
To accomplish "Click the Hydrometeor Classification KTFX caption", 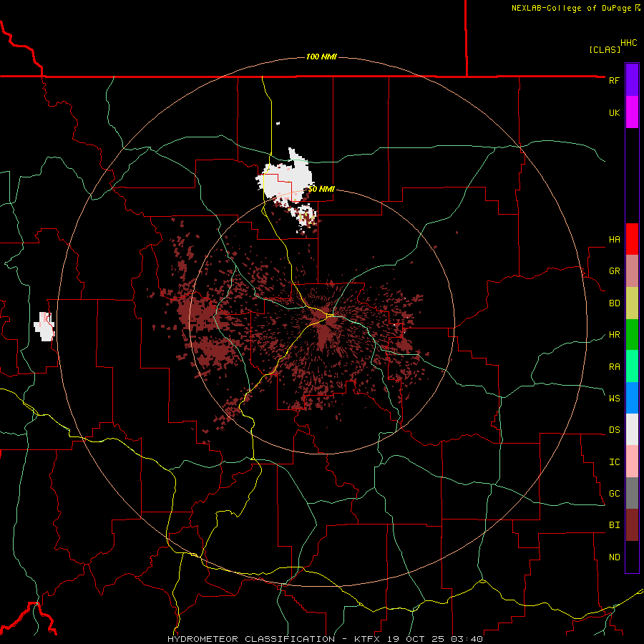I will [x=324, y=639].
